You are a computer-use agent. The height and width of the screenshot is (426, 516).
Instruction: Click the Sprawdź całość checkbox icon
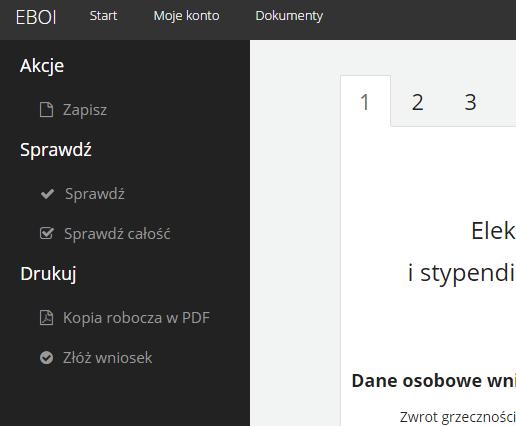click(x=47, y=233)
